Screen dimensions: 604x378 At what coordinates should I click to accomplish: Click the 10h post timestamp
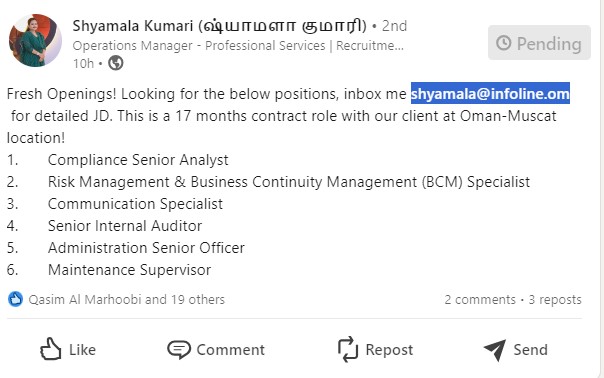point(83,63)
